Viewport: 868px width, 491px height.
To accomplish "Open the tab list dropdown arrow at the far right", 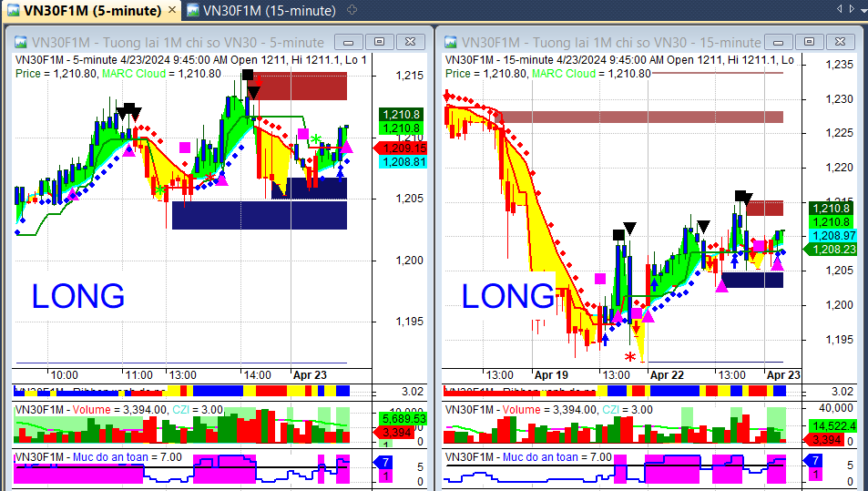I will pyautogui.click(x=863, y=9).
